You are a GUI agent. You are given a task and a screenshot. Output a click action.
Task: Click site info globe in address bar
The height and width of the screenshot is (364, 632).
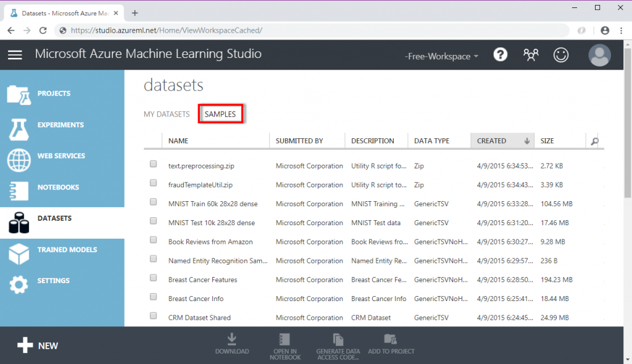63,30
